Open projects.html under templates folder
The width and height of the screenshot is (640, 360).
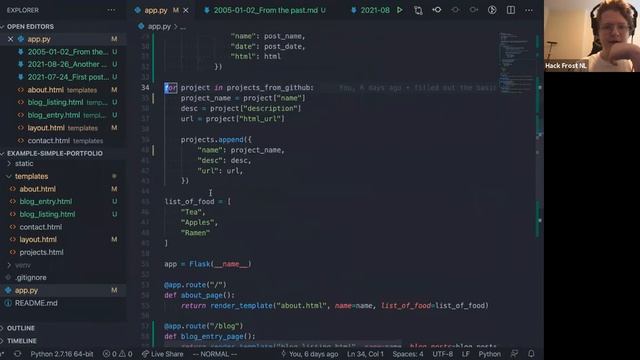point(41,252)
